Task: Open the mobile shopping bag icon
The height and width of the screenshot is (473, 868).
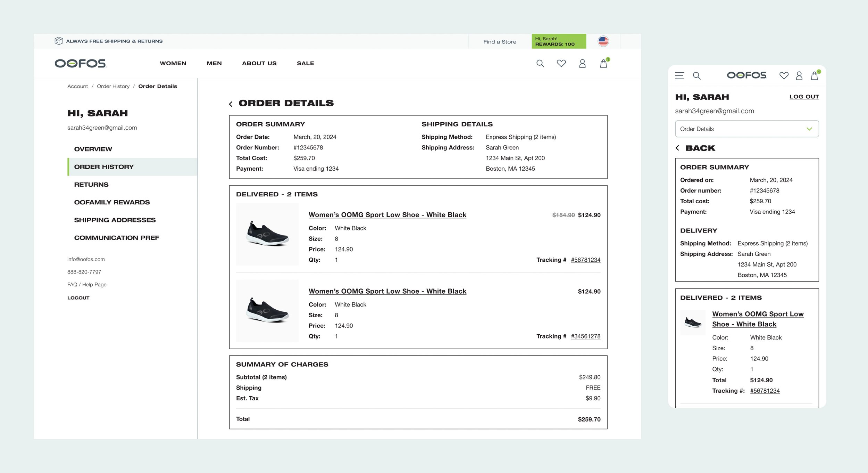Action: point(814,76)
